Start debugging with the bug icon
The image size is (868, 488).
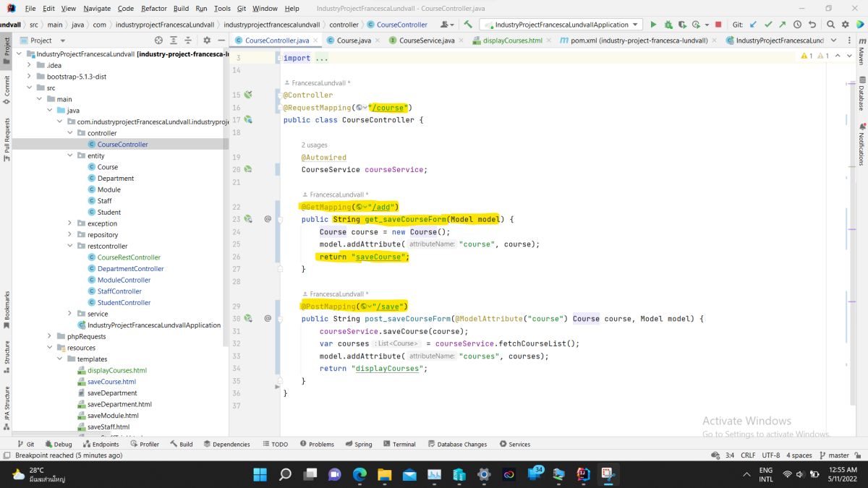click(x=668, y=25)
